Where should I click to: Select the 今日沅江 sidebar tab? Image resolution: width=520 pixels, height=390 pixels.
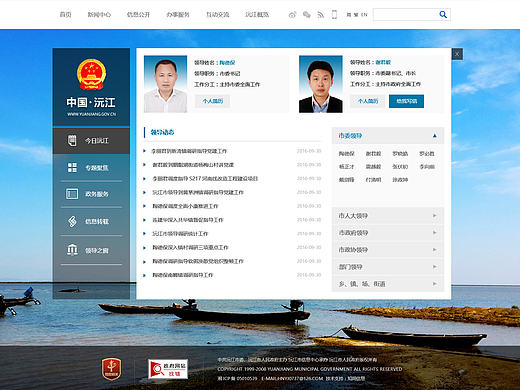click(x=91, y=140)
